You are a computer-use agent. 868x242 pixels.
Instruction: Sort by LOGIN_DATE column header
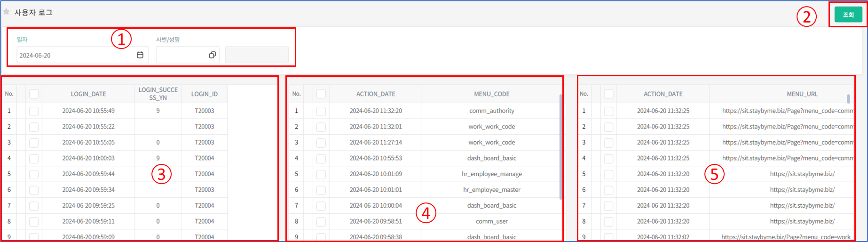point(88,94)
